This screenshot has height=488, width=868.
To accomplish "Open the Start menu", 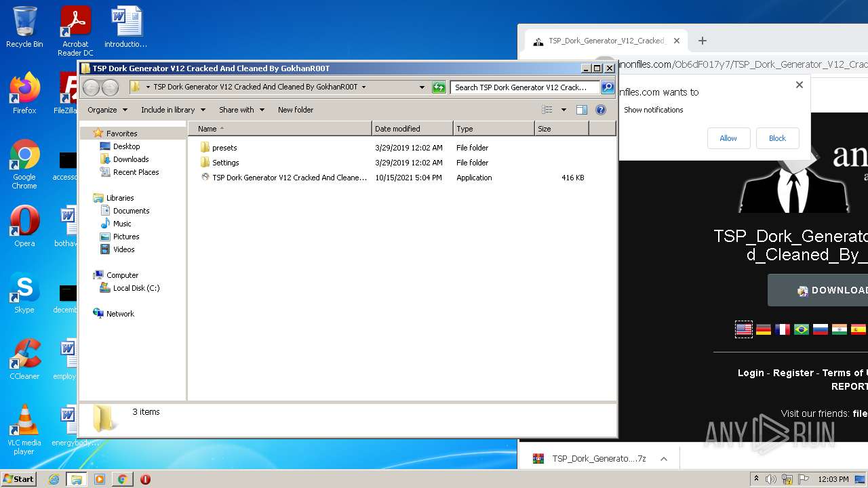I will pos(19,479).
